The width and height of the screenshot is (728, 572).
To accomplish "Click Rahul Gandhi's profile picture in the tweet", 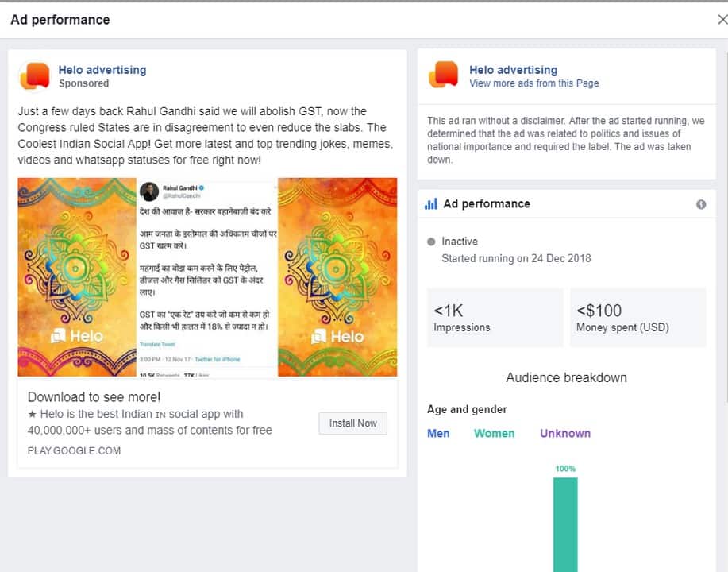I will point(150,192).
